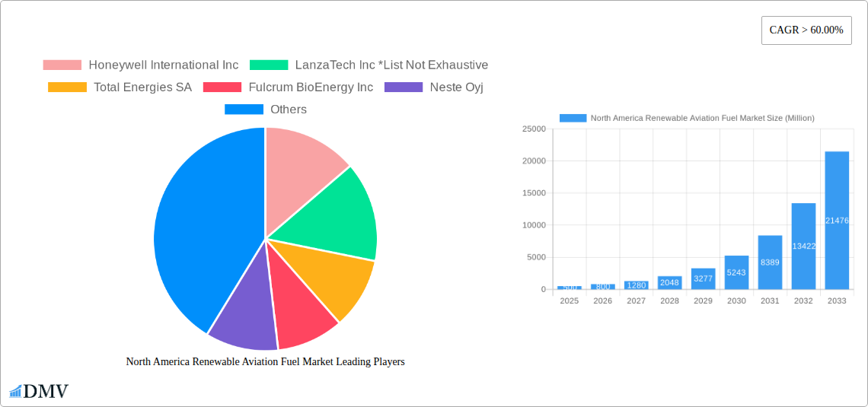Click the 2031 bar labeled 8389
This screenshot has height=407, width=868.
(770, 262)
